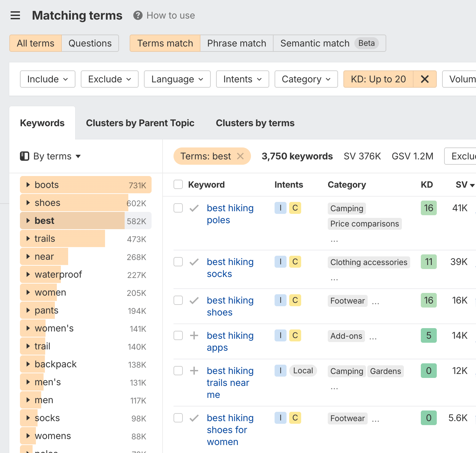Click checkmark icon for best hiking poles
476x453 pixels.
(x=194, y=208)
